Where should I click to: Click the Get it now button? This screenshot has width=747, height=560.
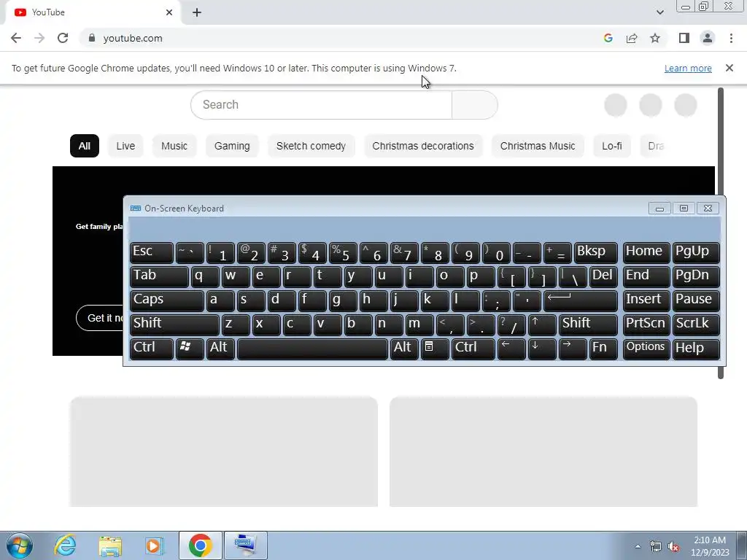pyautogui.click(x=99, y=318)
